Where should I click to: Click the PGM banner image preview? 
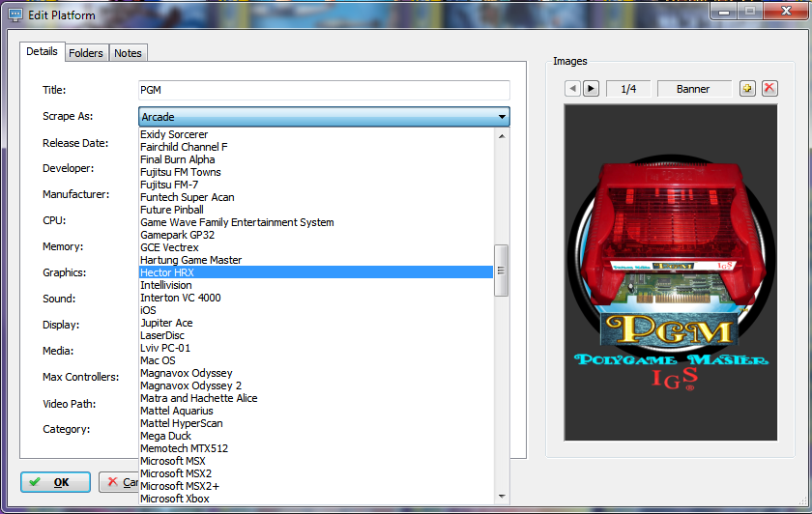pos(671,272)
